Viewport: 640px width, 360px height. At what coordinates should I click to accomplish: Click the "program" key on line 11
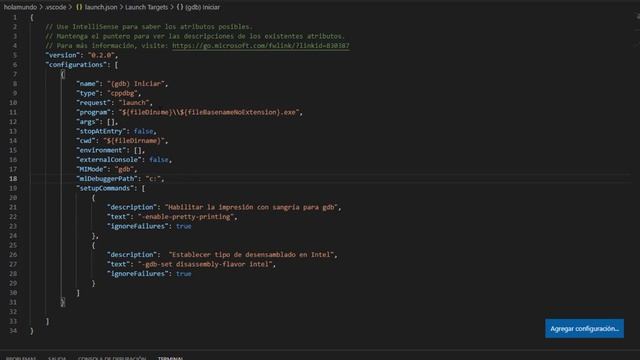93,112
